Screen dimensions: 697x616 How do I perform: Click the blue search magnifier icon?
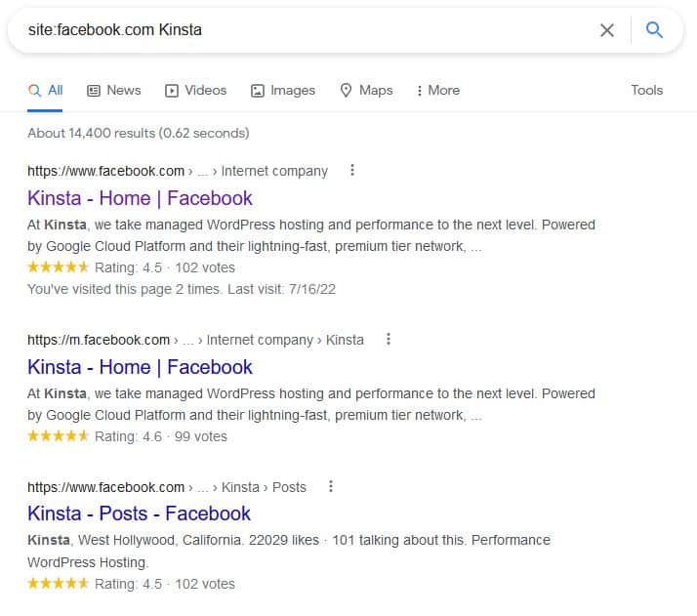point(654,30)
